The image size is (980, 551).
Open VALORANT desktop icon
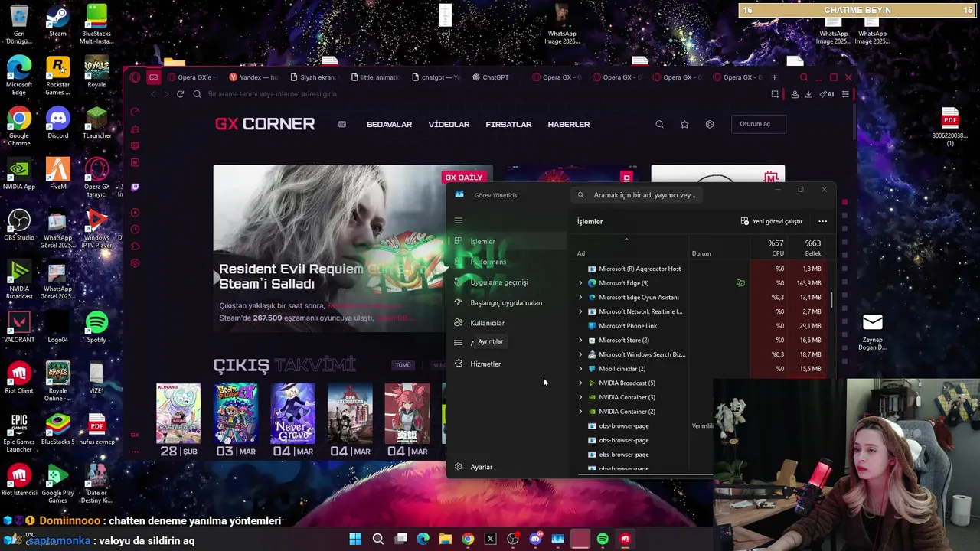[19, 327]
